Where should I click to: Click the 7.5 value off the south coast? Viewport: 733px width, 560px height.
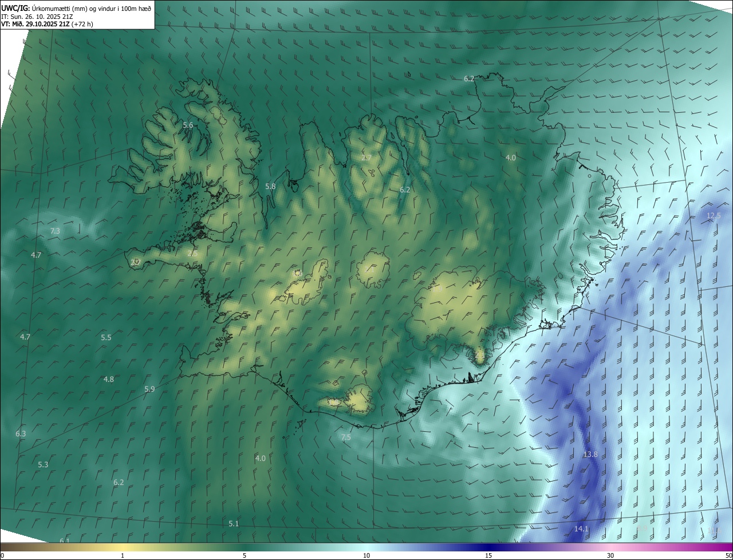[x=346, y=437]
